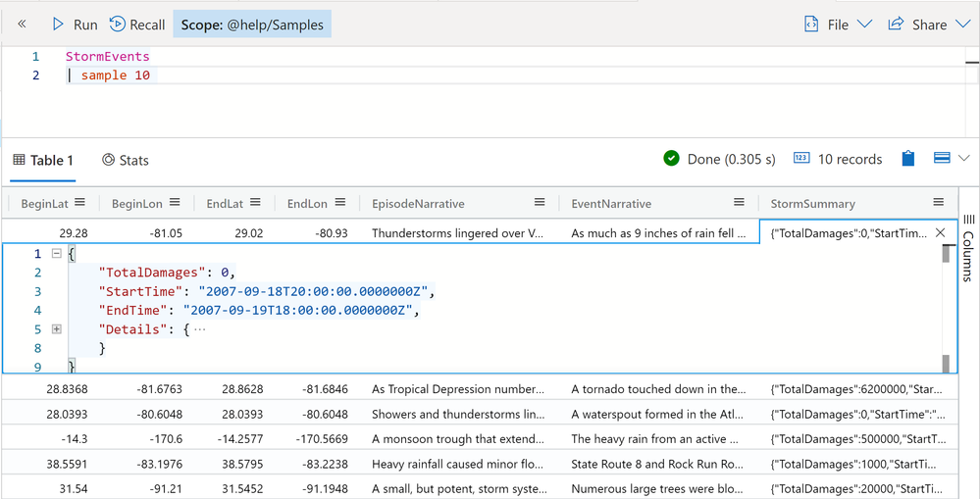Open the StormSummary column menu icon
The width and height of the screenshot is (980, 499).
pos(939,203)
